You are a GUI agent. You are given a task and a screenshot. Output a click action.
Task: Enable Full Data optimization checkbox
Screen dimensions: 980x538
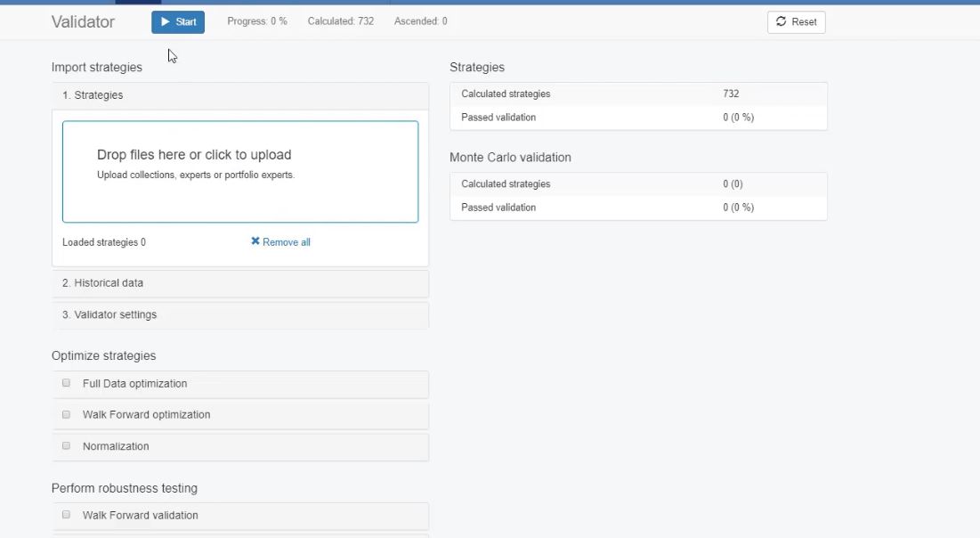[66, 383]
